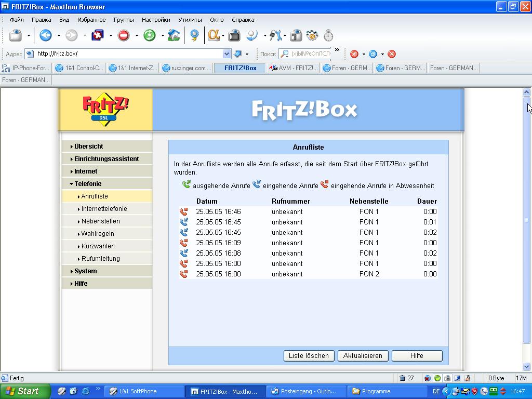Click the blue swirl toolbar icon
532x399 pixels.
[252, 35]
